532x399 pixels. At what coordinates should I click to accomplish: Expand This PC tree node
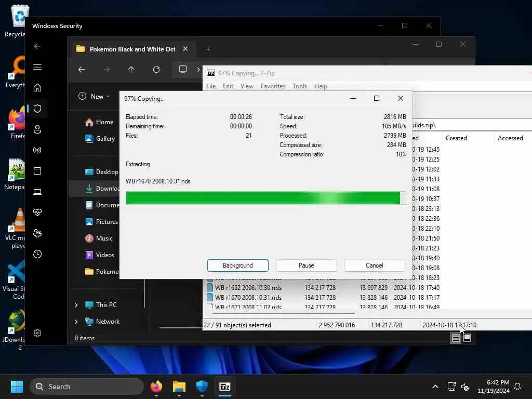coord(76,305)
